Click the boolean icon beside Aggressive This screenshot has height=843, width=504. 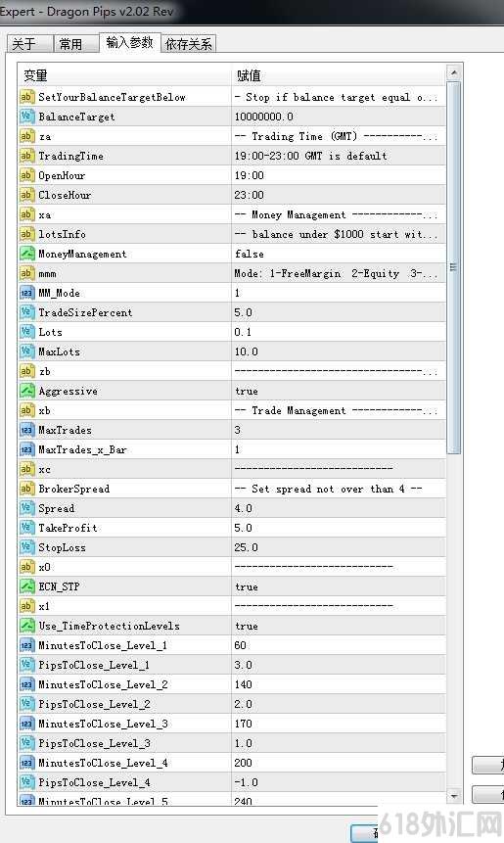click(x=26, y=391)
